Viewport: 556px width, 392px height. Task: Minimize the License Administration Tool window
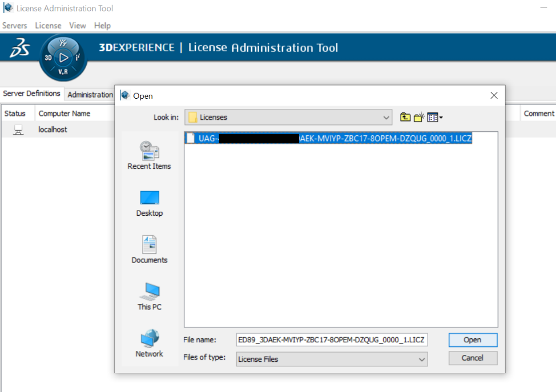[x=543, y=8]
